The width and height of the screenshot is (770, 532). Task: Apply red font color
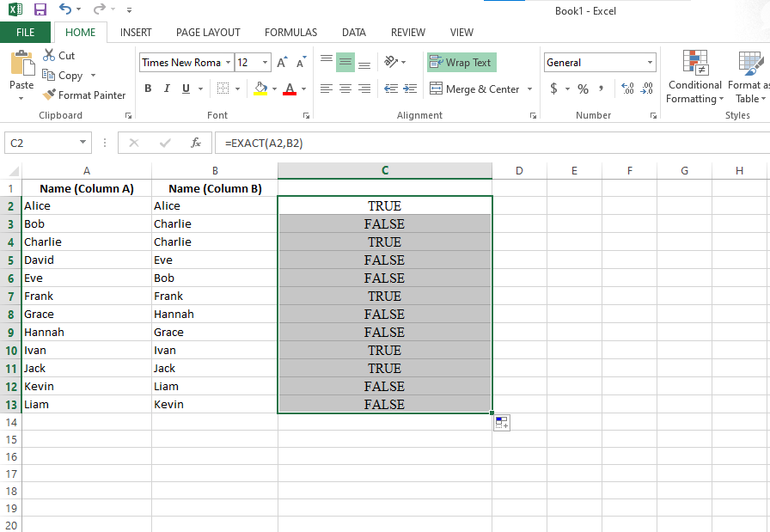[290, 89]
